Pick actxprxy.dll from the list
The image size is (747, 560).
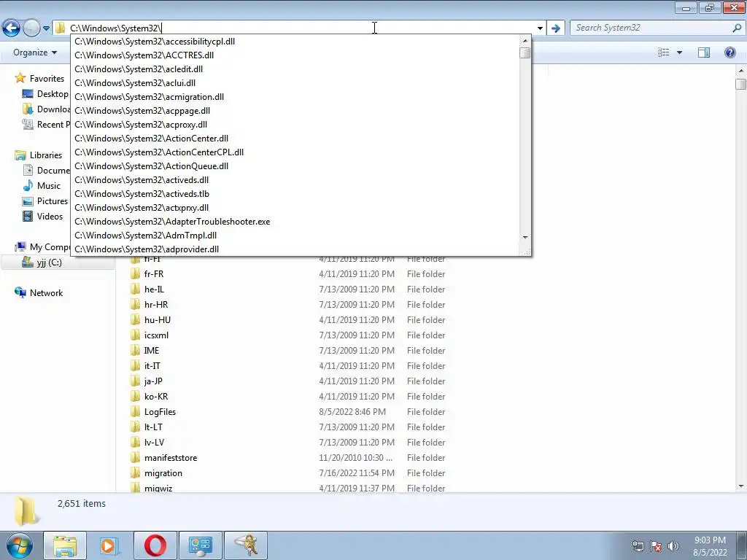click(x=295, y=208)
